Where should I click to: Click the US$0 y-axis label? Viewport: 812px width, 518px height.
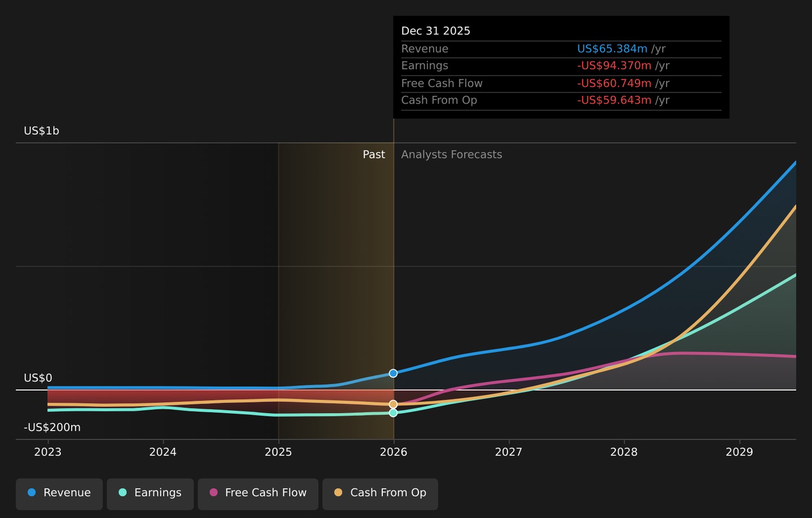[x=38, y=378]
